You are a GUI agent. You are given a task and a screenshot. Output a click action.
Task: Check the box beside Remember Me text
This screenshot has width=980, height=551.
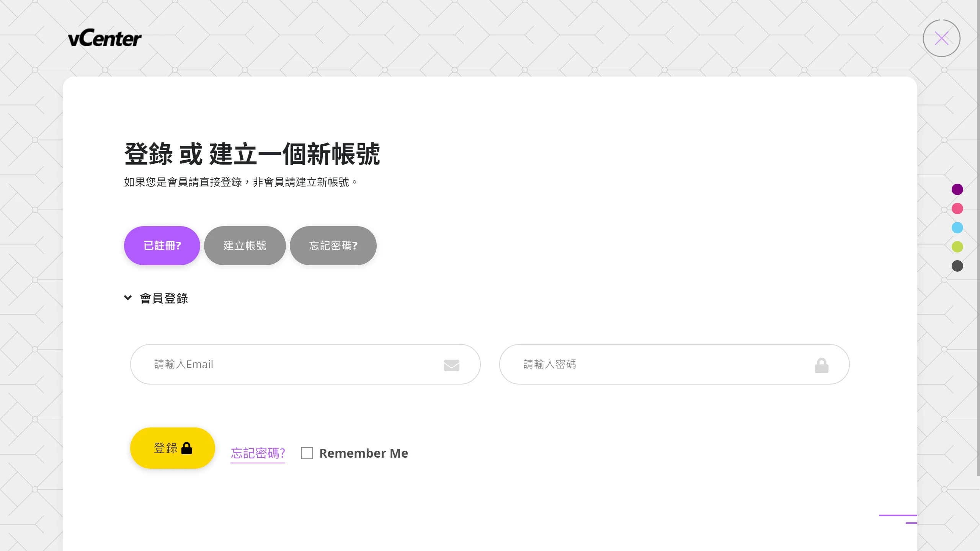(x=307, y=453)
